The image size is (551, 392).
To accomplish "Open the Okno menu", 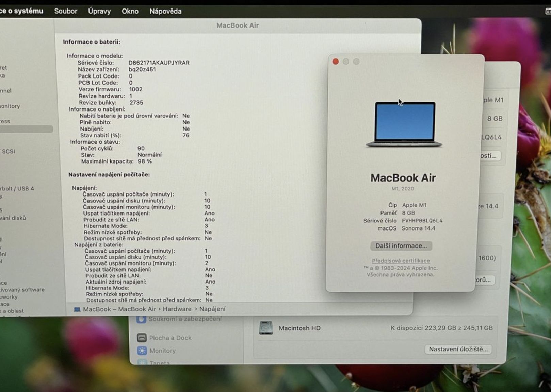I will point(130,11).
